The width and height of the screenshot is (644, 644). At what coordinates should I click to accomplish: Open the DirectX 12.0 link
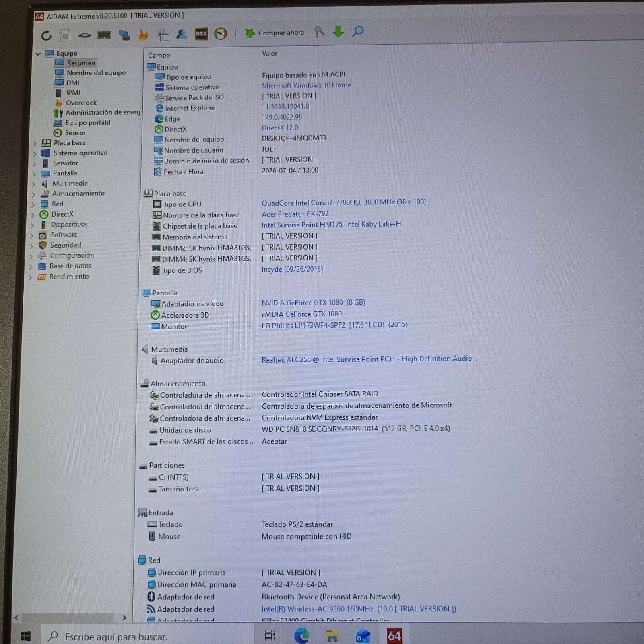(x=280, y=128)
